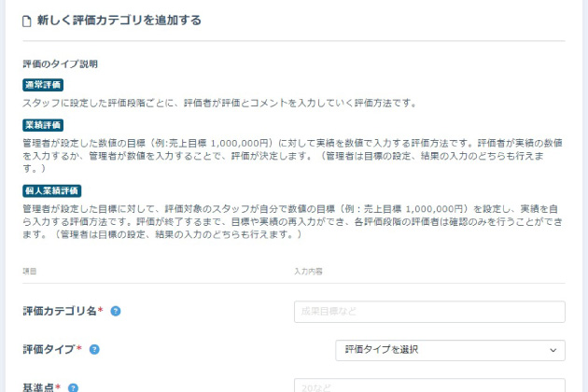
Task: Click the description starting スタッフに設定した評価段階ごとに
Action: point(219,103)
